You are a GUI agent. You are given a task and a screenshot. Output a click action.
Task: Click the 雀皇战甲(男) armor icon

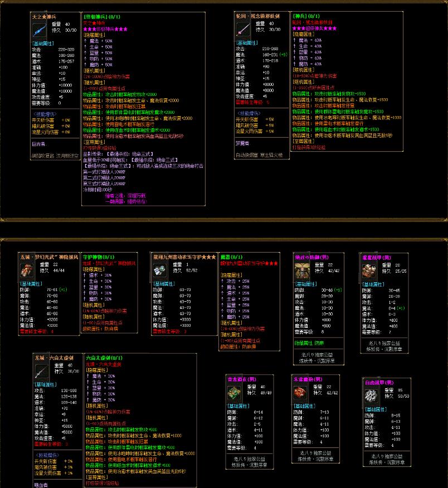coord(369,270)
